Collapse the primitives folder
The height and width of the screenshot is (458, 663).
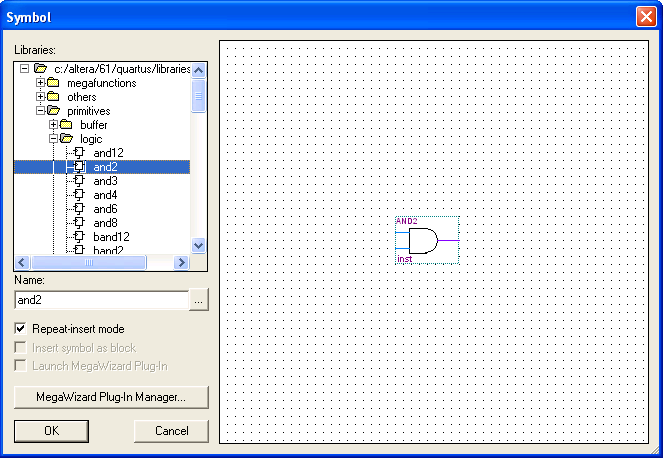[x=40, y=111]
